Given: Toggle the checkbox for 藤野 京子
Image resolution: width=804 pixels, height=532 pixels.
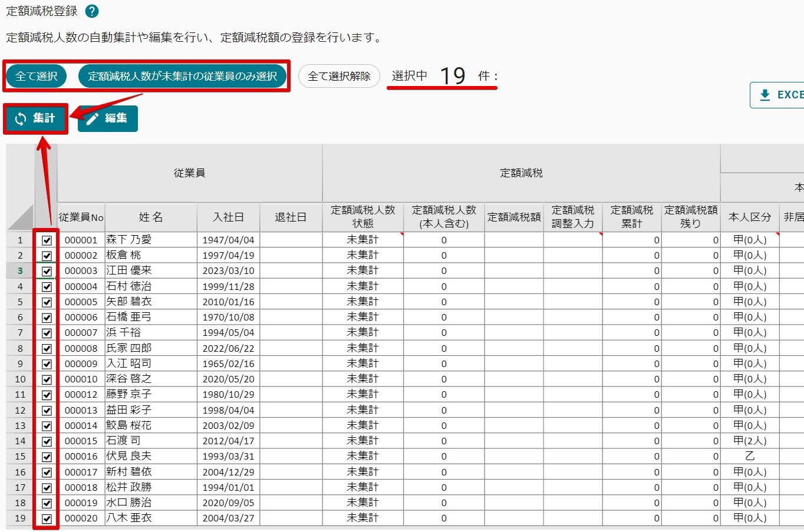Looking at the screenshot, I should coord(47,395).
